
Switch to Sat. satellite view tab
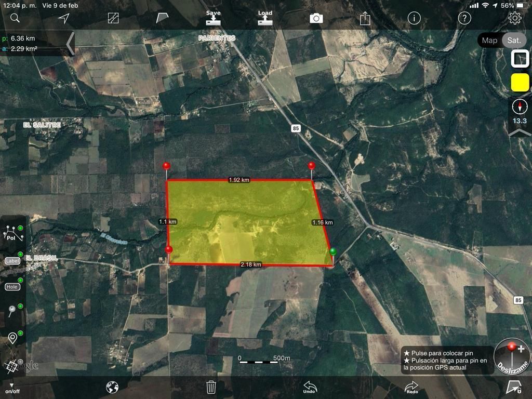pos(514,41)
